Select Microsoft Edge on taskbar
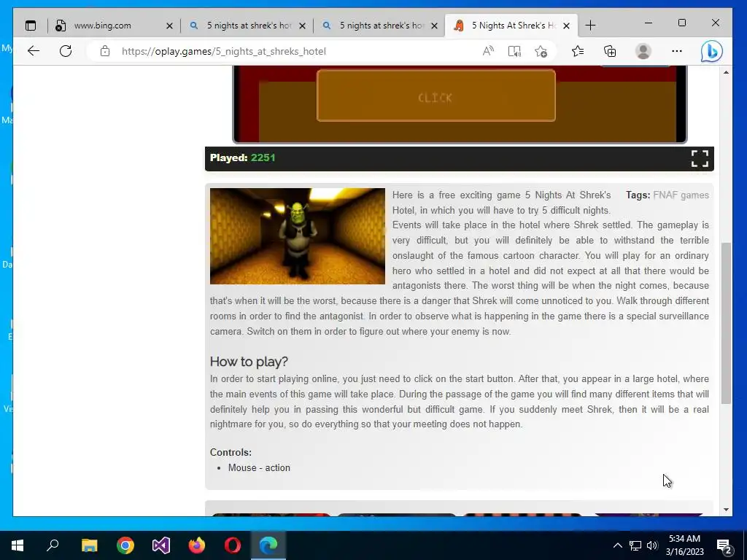 click(x=268, y=545)
